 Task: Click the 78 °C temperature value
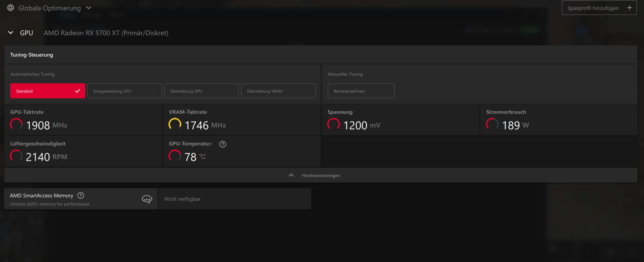(195, 157)
